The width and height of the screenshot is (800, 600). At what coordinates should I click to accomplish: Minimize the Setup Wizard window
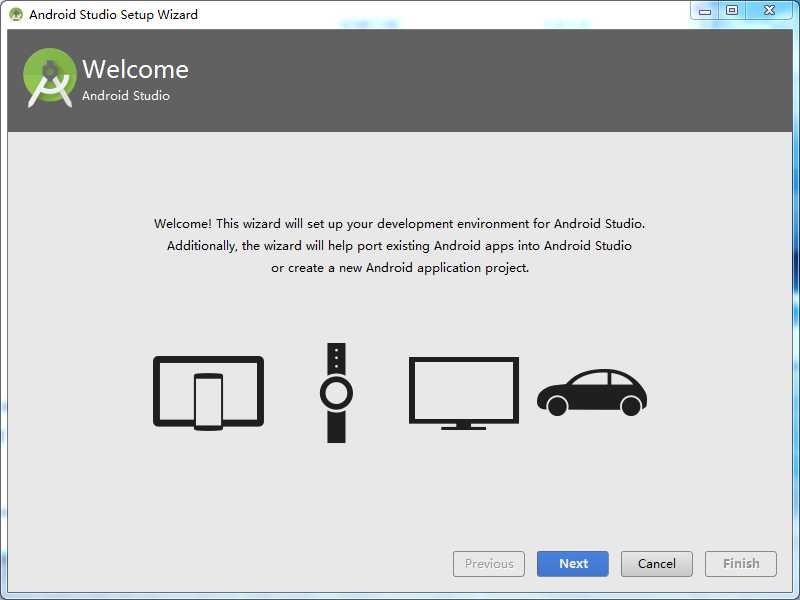click(x=705, y=11)
